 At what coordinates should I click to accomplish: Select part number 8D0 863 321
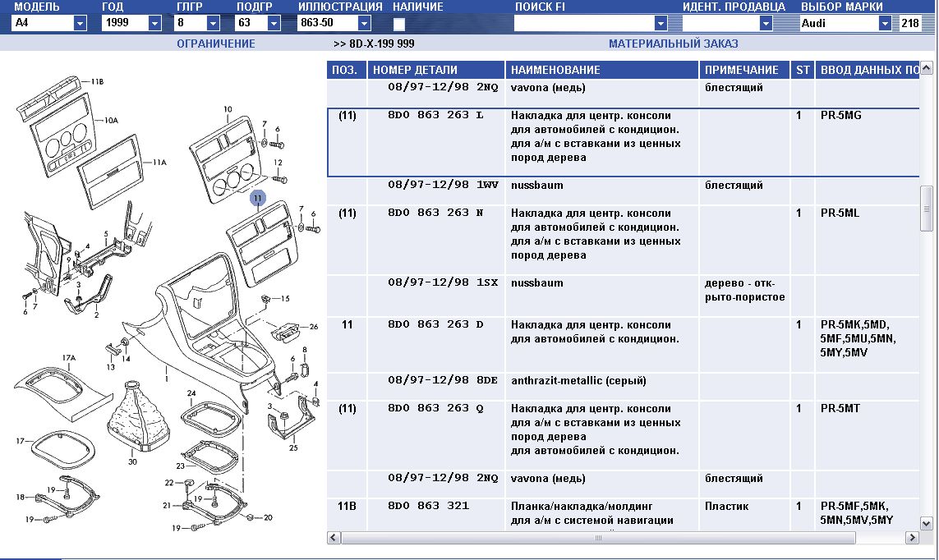(x=428, y=506)
